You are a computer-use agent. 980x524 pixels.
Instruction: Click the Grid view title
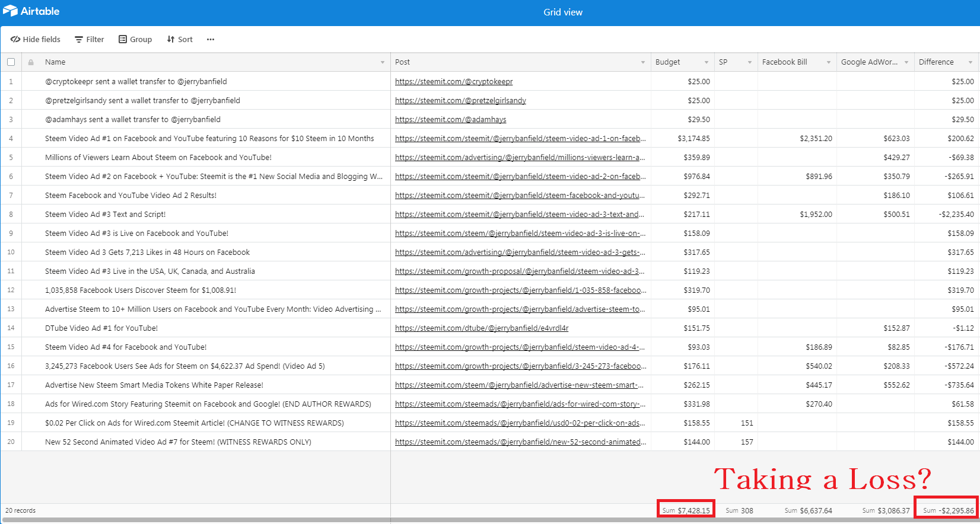[x=563, y=12]
